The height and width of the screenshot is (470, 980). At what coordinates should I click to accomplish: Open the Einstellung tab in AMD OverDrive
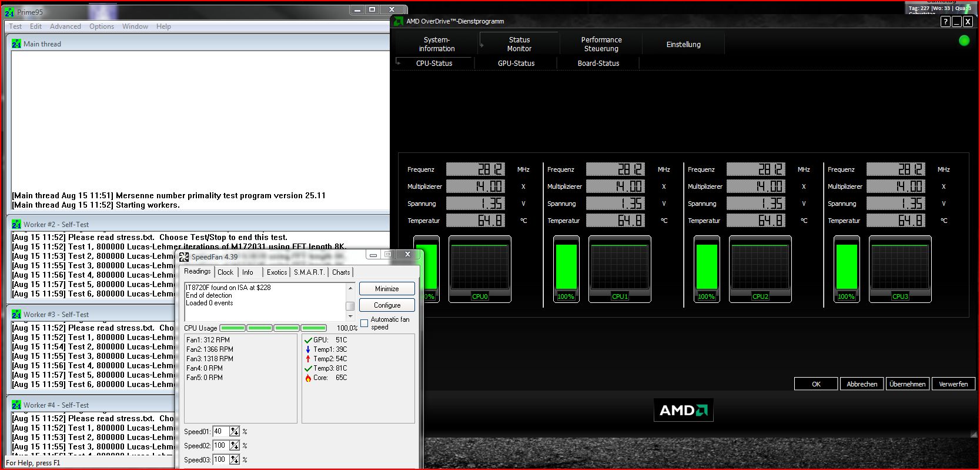684,44
